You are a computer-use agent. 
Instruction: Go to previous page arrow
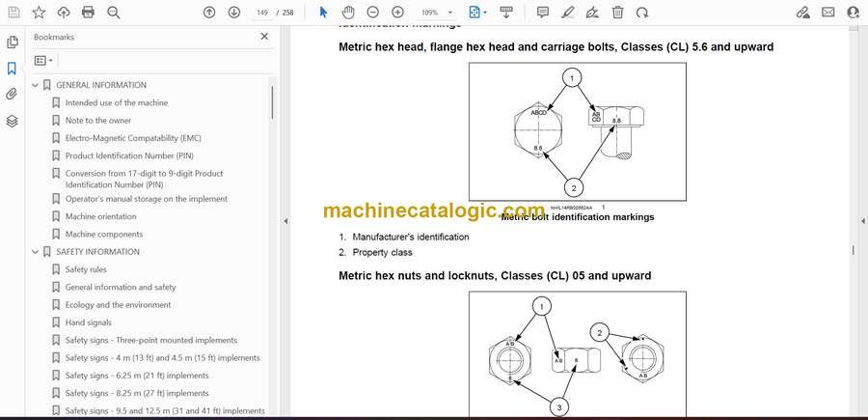[x=209, y=13]
